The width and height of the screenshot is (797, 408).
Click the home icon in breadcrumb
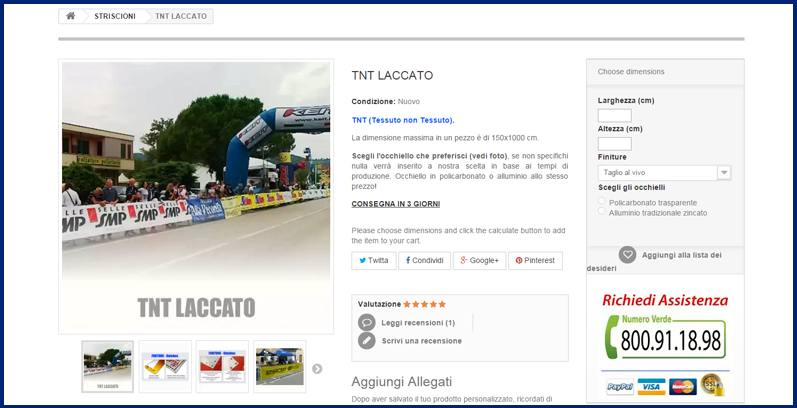pos(71,17)
